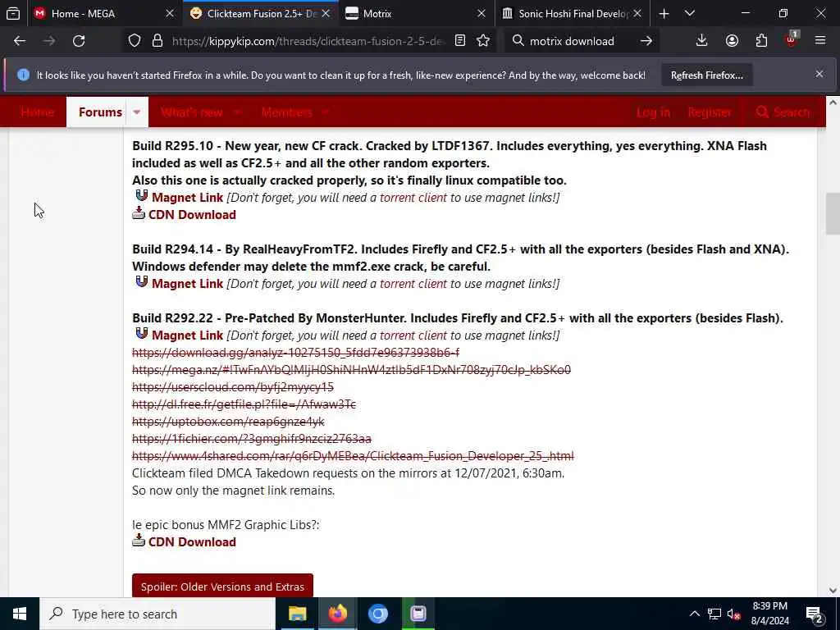
Task: Close the Home - MEGA tab
Action: click(170, 13)
